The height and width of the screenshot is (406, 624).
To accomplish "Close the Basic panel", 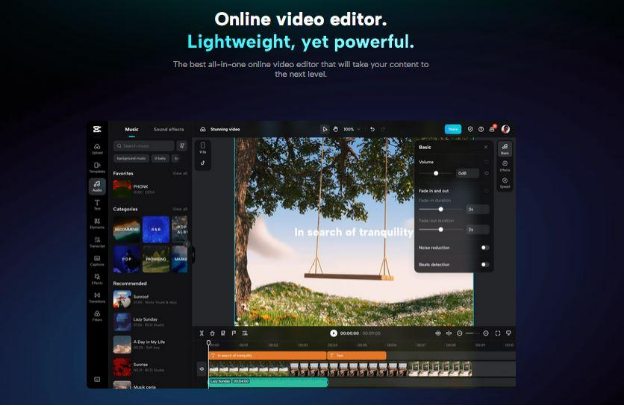I will pyautogui.click(x=486, y=147).
